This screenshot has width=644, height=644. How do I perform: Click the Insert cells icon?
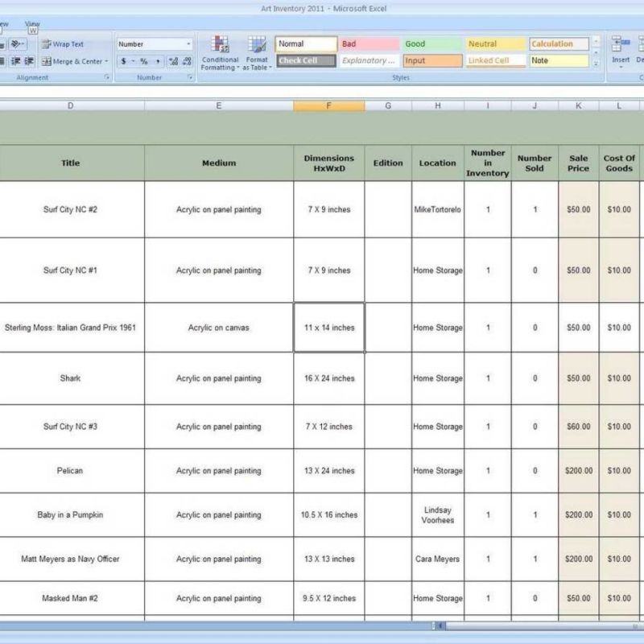click(x=617, y=47)
